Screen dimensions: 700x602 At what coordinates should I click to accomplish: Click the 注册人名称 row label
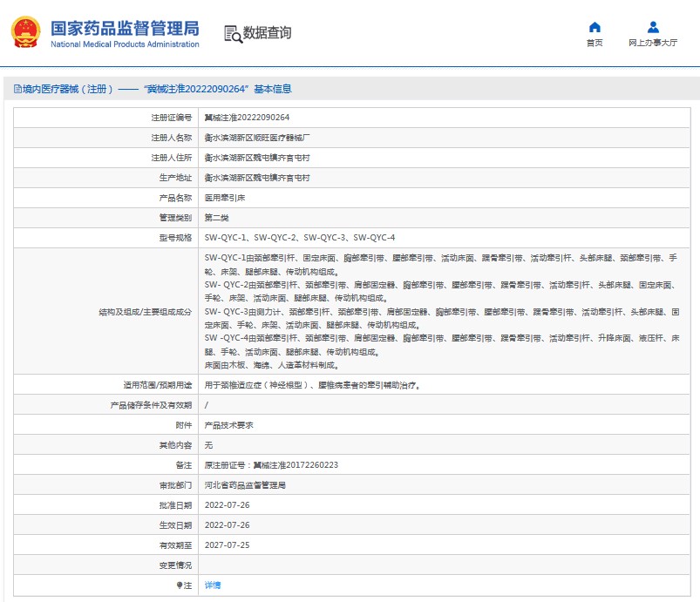(x=172, y=138)
